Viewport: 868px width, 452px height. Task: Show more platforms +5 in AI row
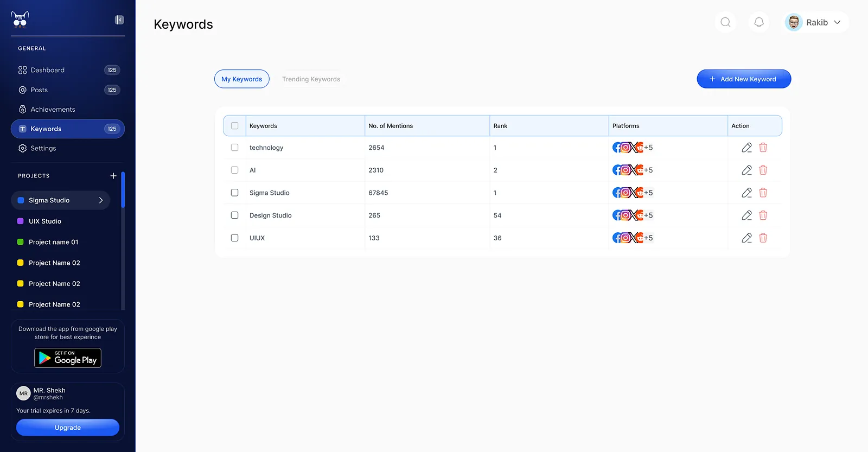click(x=648, y=170)
